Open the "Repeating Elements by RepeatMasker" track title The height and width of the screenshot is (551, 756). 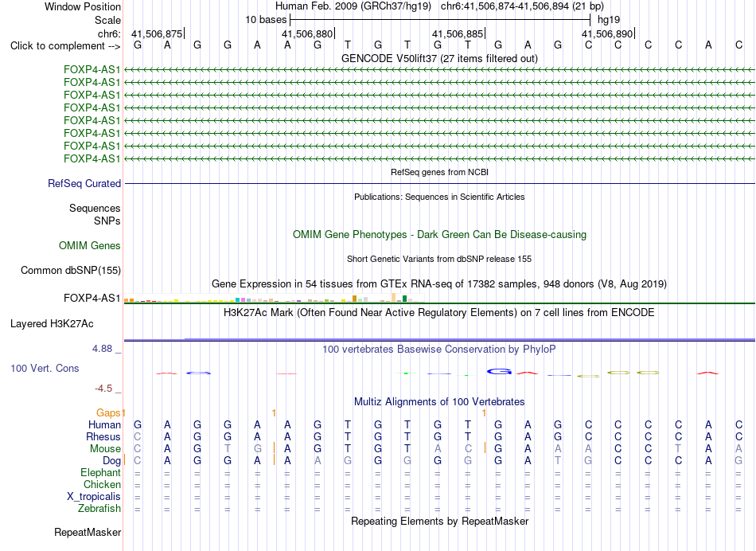[439, 521]
